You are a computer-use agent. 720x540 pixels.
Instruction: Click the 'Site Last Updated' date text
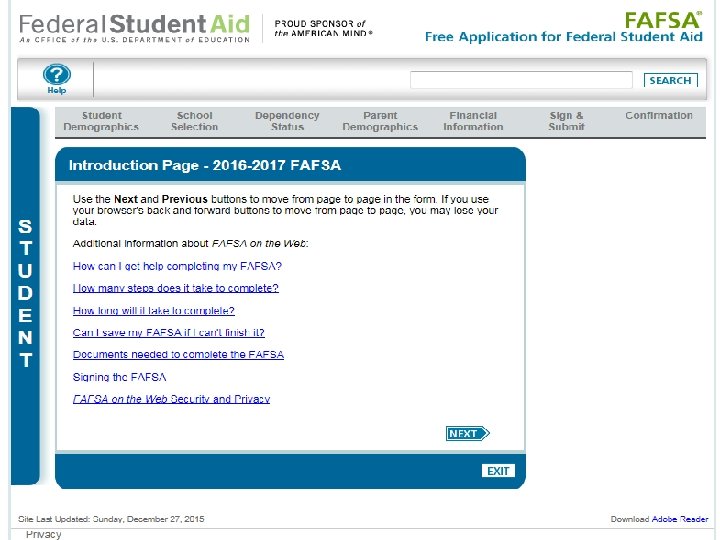(x=111, y=519)
